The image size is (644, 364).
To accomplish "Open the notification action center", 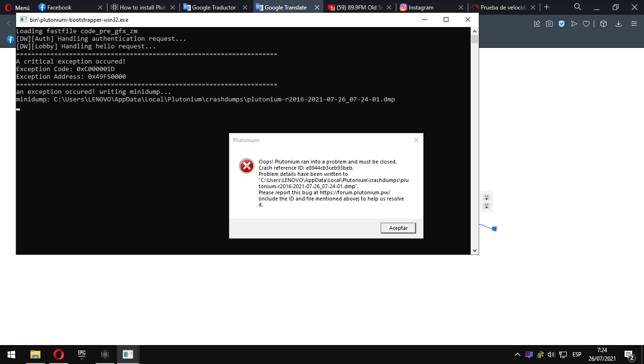I will (630, 355).
